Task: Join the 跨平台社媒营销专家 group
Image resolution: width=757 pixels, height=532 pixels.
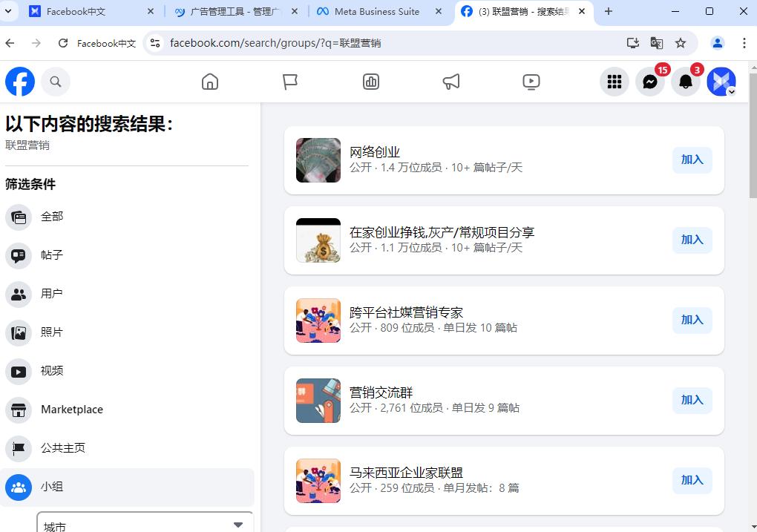Action: coord(692,320)
